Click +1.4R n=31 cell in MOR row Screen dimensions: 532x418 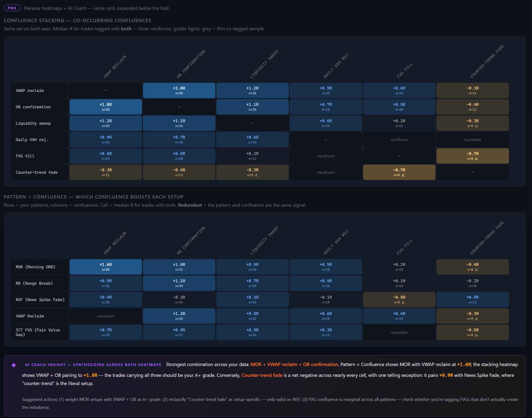coord(179,267)
